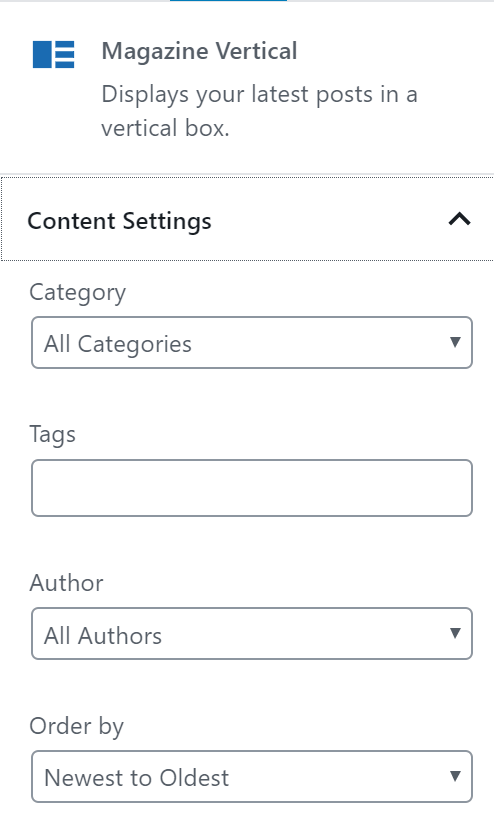Click the Order by dropdown's triangle arrow
The image size is (494, 821).
coord(455,776)
